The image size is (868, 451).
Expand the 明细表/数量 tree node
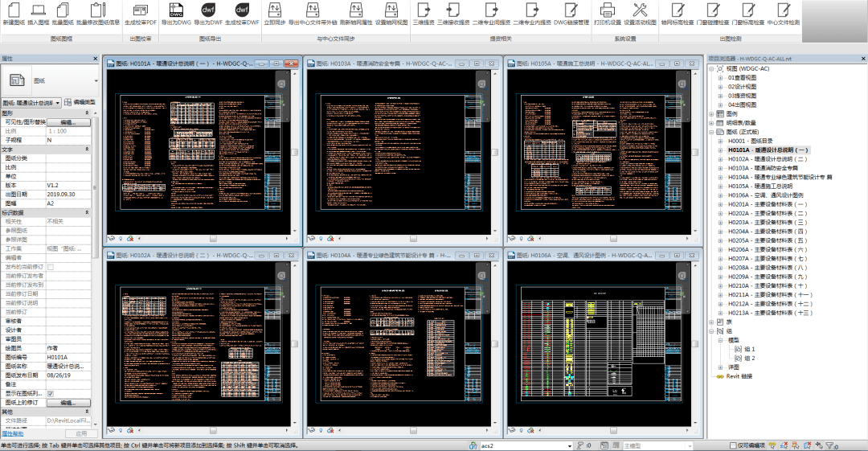click(711, 123)
